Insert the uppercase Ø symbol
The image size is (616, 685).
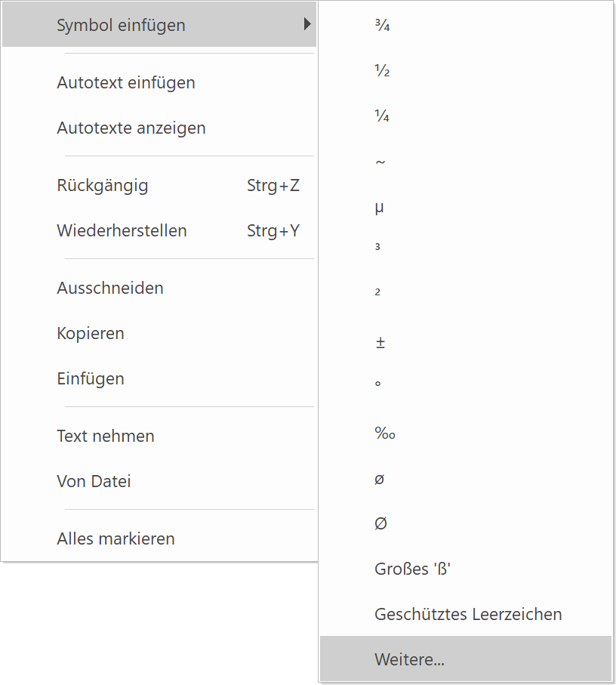click(x=380, y=523)
